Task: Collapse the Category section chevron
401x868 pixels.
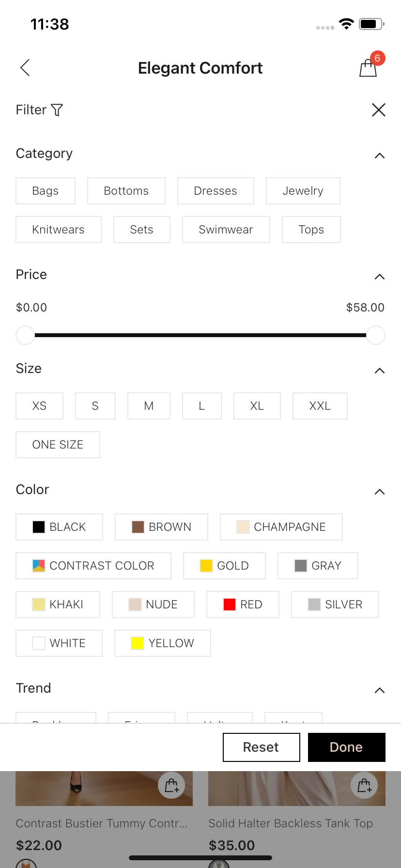Action: click(x=380, y=155)
